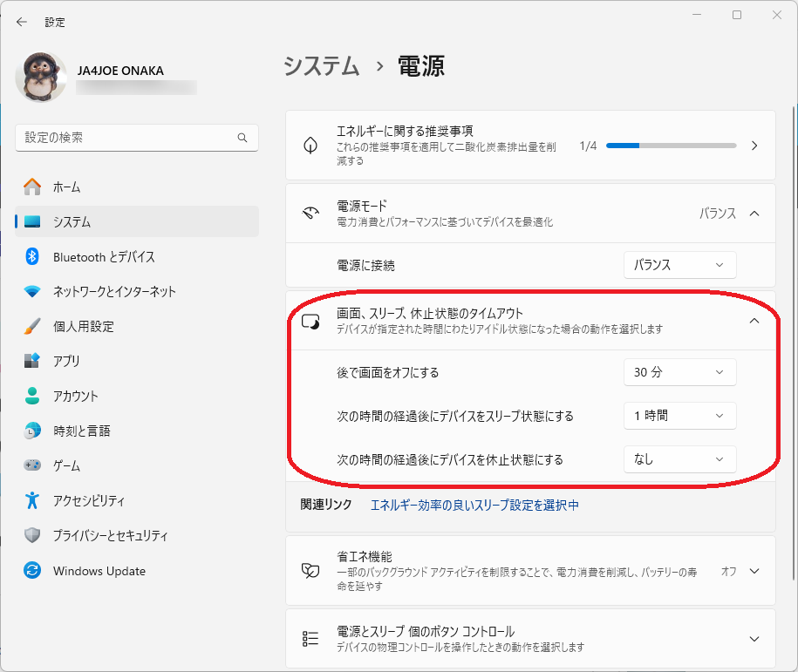Open the ホーム settings page
This screenshot has width=798, height=672.
point(136,187)
